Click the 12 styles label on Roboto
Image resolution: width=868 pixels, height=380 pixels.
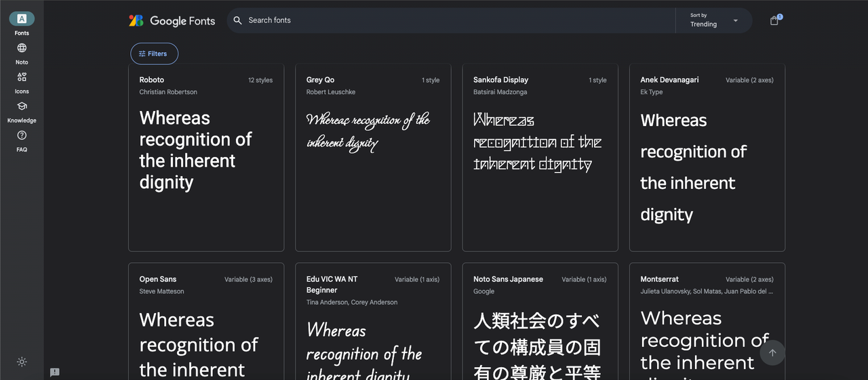(260, 80)
